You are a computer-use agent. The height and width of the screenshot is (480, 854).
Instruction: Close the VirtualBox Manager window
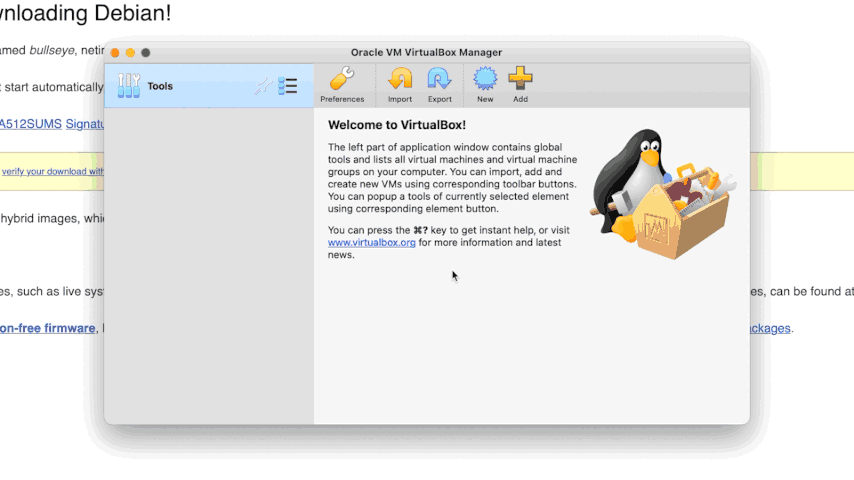click(115, 53)
